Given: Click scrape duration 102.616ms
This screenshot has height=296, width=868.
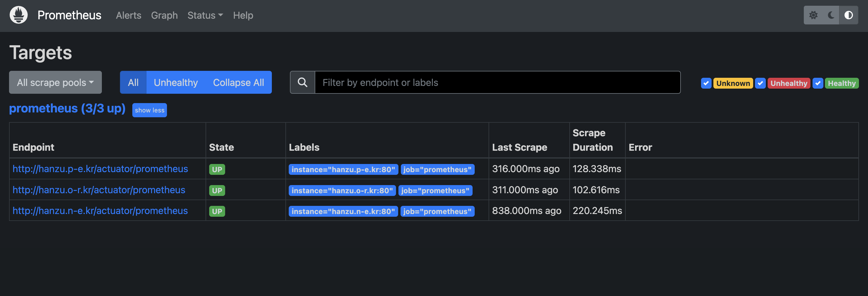Looking at the screenshot, I should point(596,190).
